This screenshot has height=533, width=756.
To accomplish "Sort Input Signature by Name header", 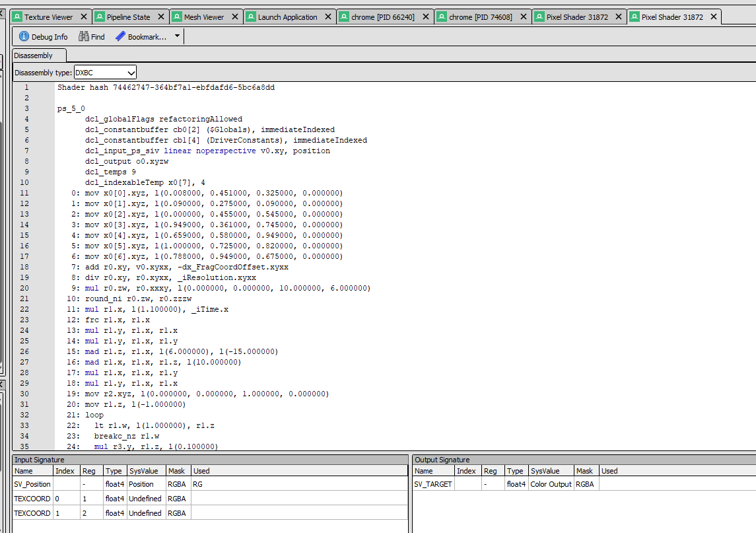I will (x=33, y=471).
